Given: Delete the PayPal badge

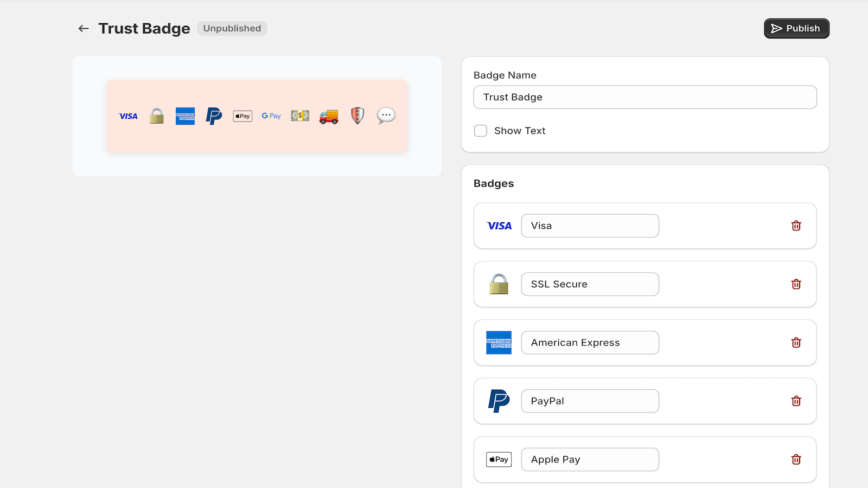Looking at the screenshot, I should coord(796,401).
